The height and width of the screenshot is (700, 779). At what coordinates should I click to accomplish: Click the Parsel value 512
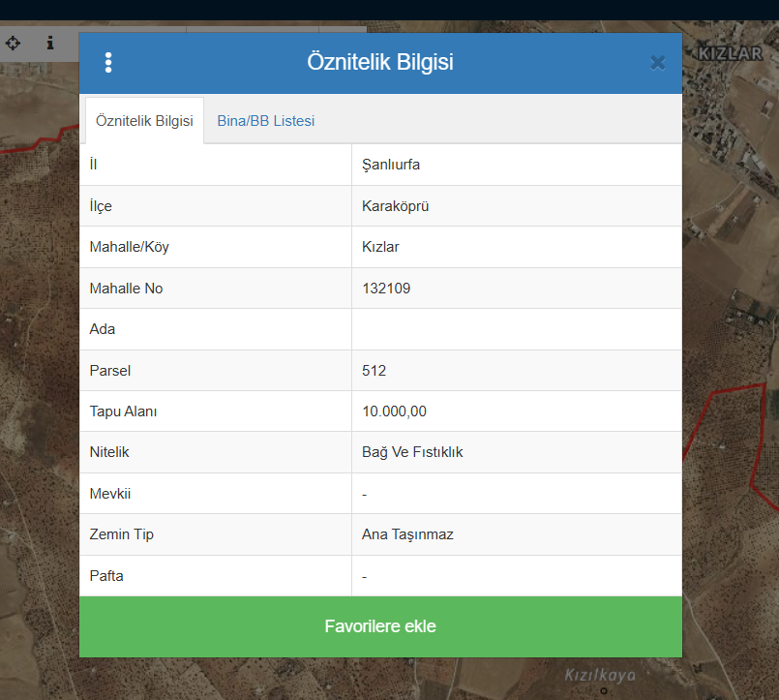(375, 371)
